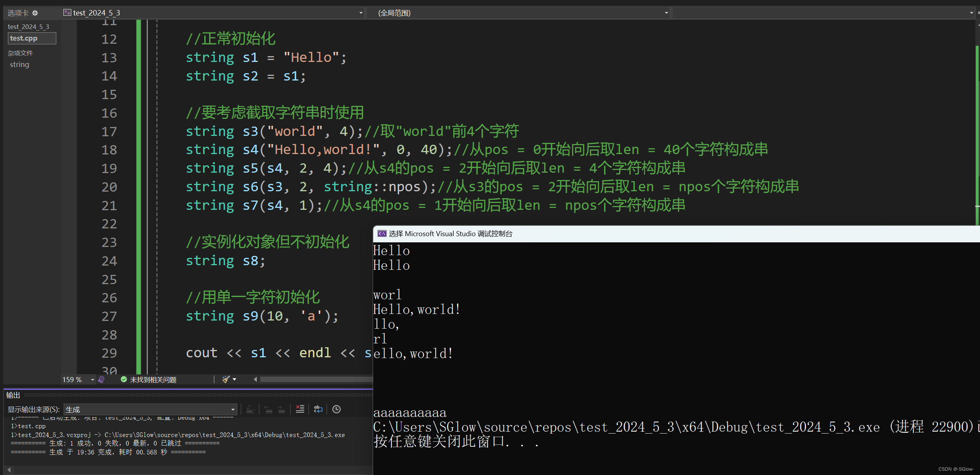
Task: Click the code cleanup broom icon
Action: (x=226, y=379)
